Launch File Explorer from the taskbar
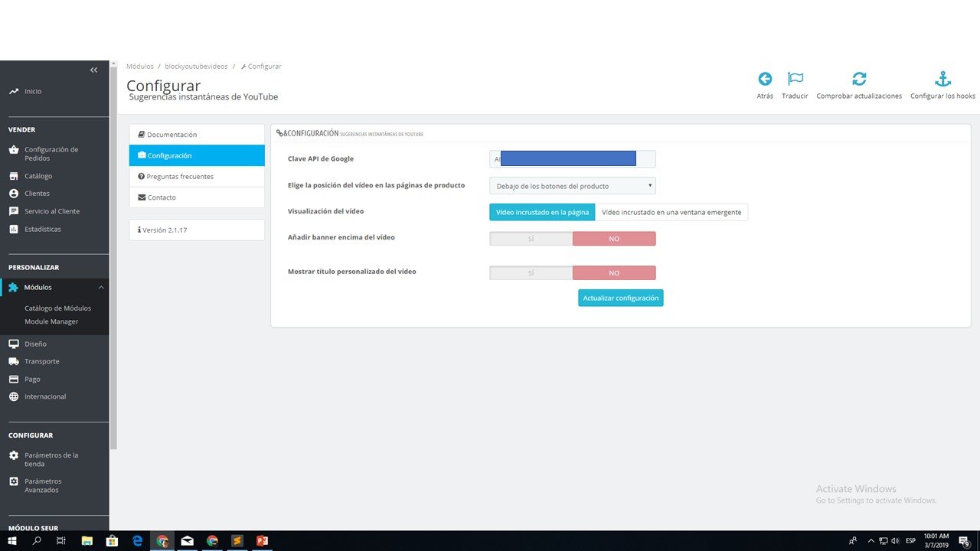Viewport: 980px width, 551px height. click(87, 541)
